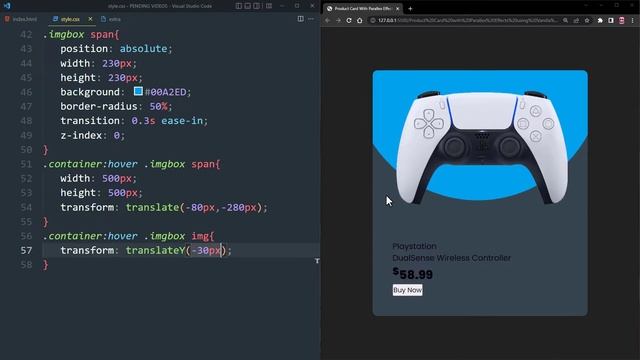
Task: Click 'background' property on line 46
Action: pos(90,92)
